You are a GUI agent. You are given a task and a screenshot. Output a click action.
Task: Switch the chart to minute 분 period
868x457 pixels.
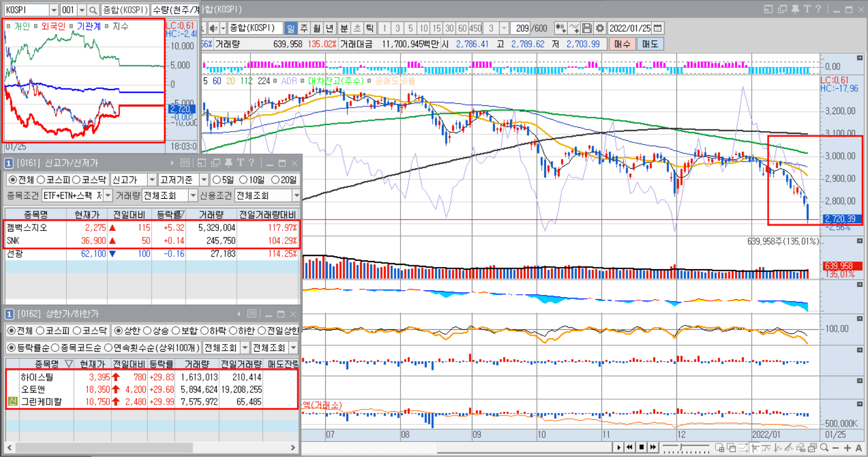pos(344,28)
